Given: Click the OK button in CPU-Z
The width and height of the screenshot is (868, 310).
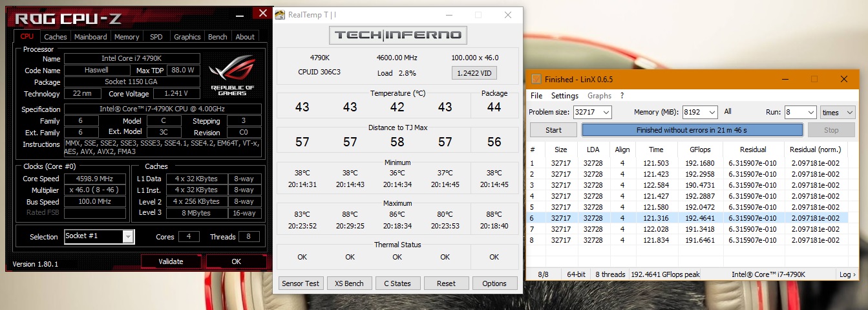Looking at the screenshot, I should pyautogui.click(x=237, y=261).
